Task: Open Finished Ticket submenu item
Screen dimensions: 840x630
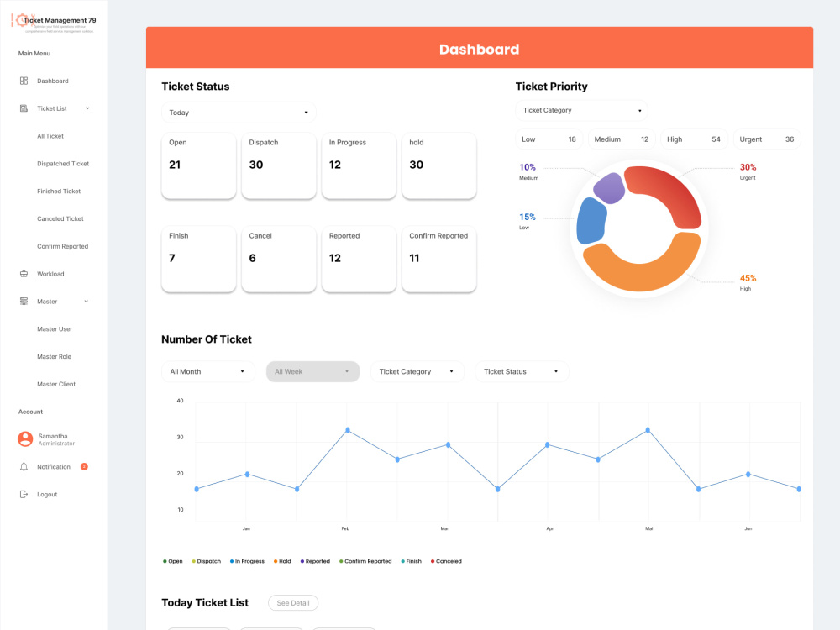Action: coord(59,192)
